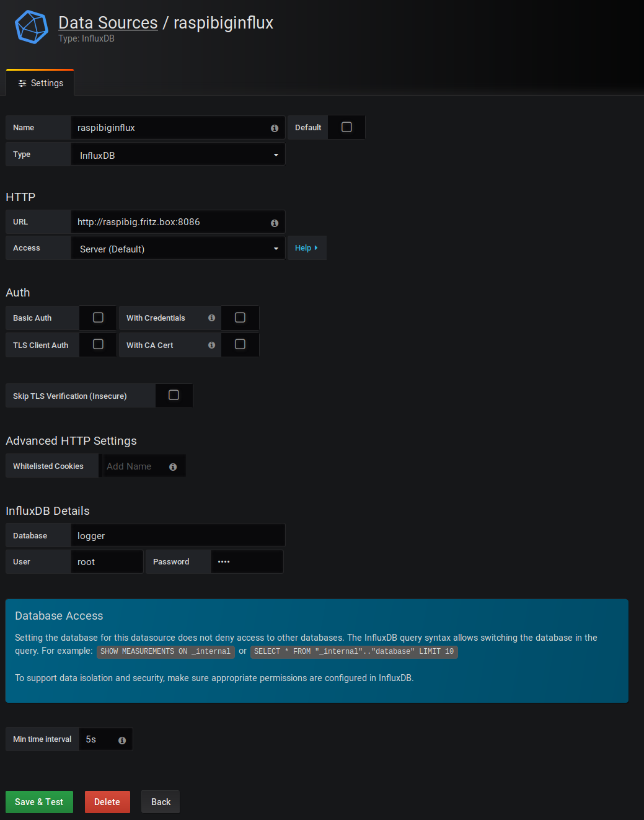Click the Back button
Viewport: 644px width, 820px height.
(161, 802)
